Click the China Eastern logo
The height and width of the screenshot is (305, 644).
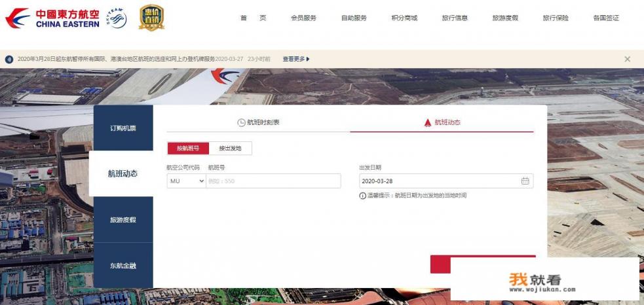coord(52,18)
